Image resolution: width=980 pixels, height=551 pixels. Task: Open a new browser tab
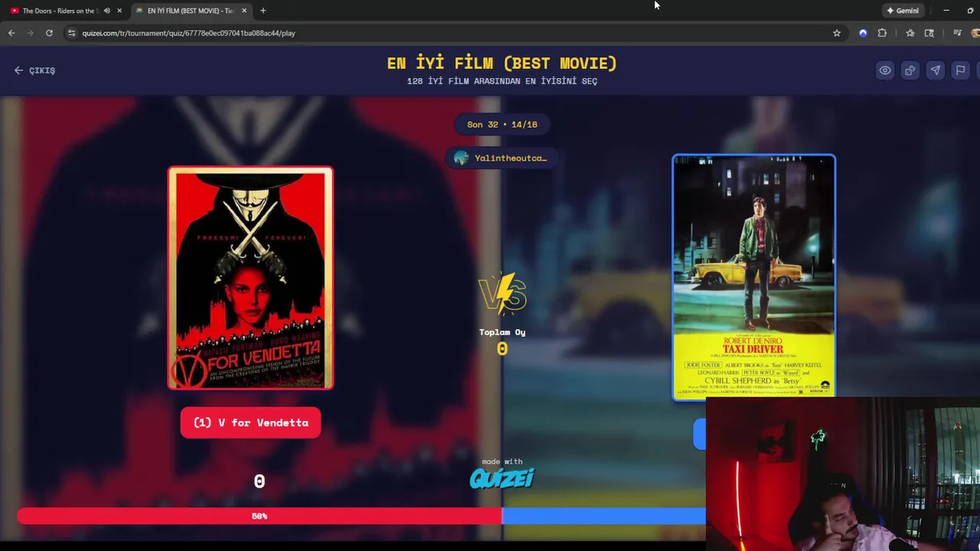tap(263, 11)
